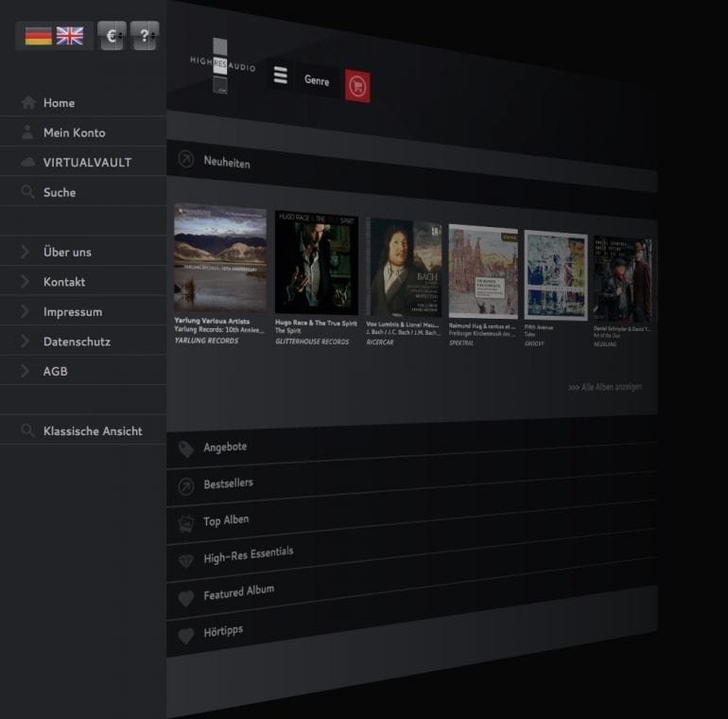Expand the Bestsellers section
Screen dimensions: 728x719
pyautogui.click(x=228, y=483)
